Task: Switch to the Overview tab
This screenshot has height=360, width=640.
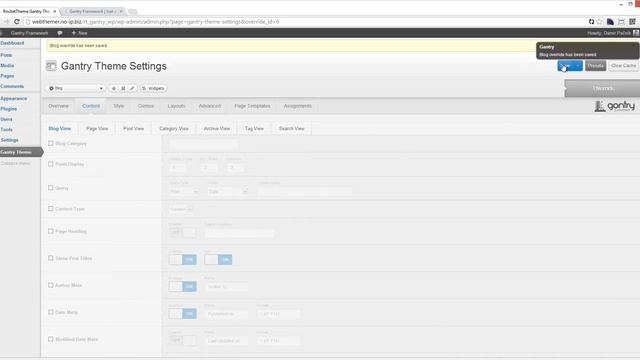Action: pos(58,106)
